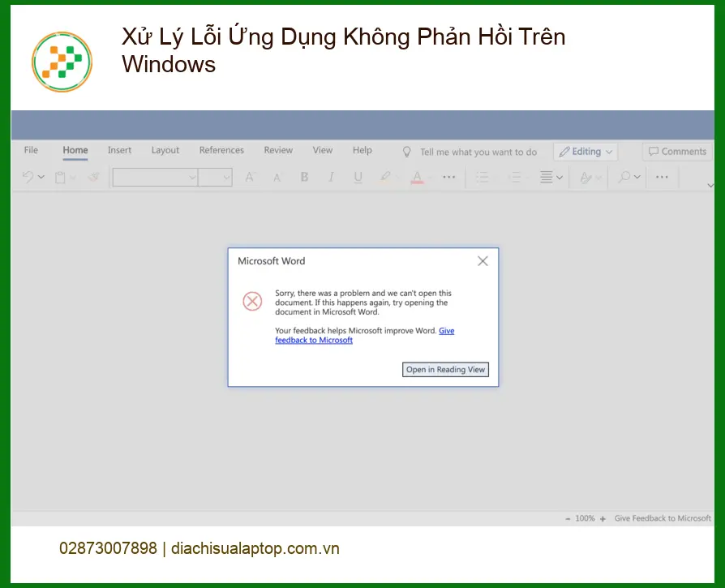Click the bullets list icon
The height and width of the screenshot is (588, 725).
483,177
